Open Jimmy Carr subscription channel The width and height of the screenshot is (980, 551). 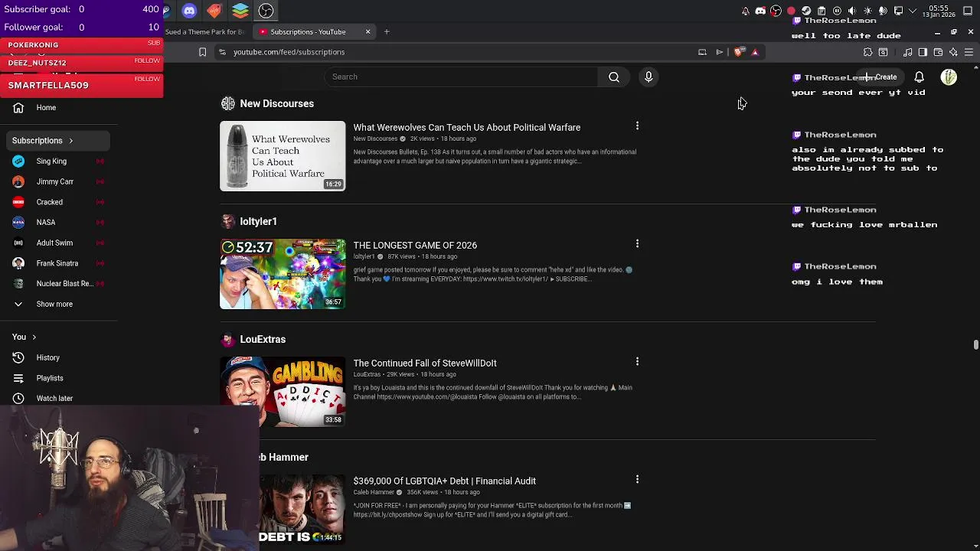54,182
